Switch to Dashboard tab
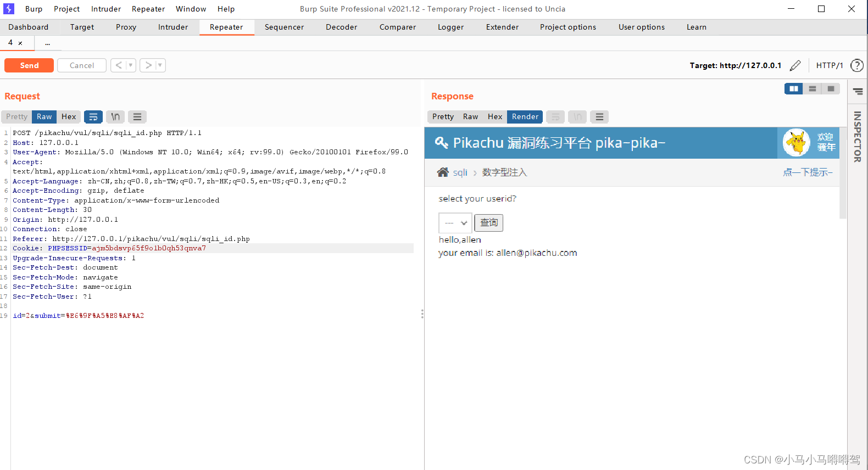This screenshot has height=470, width=868. pyautogui.click(x=29, y=27)
